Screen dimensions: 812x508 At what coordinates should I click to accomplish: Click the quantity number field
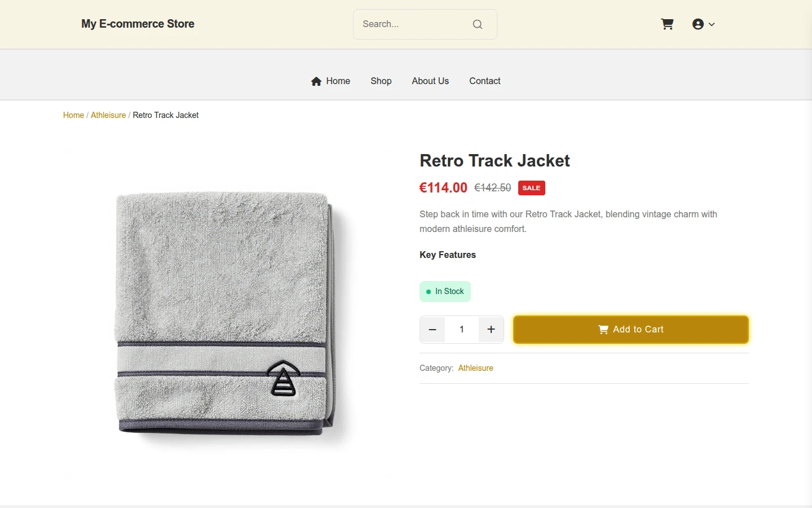462,330
